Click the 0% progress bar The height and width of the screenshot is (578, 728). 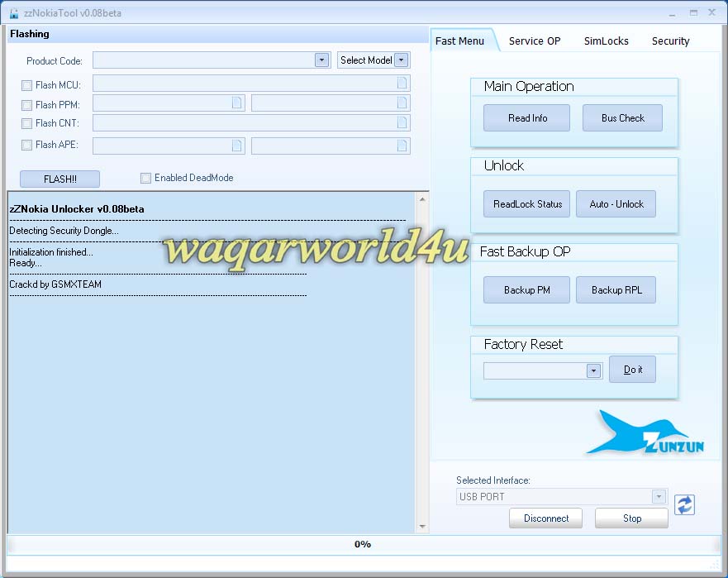click(x=362, y=545)
